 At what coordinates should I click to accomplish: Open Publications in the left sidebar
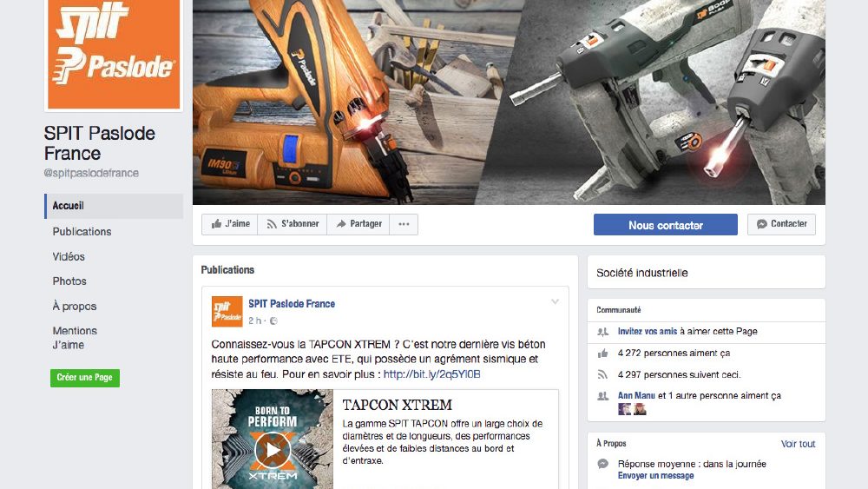click(82, 232)
